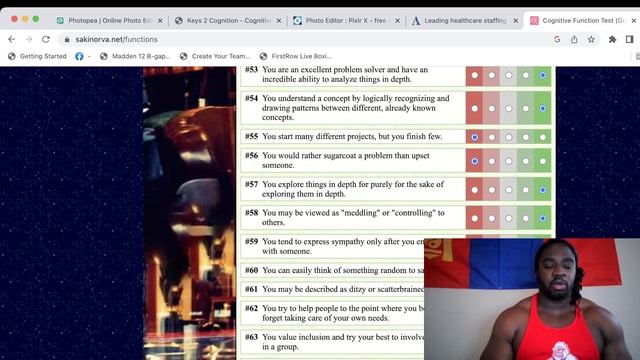Choose slightly disagree radio for question #57
This screenshot has height=360, width=640.
[492, 190]
